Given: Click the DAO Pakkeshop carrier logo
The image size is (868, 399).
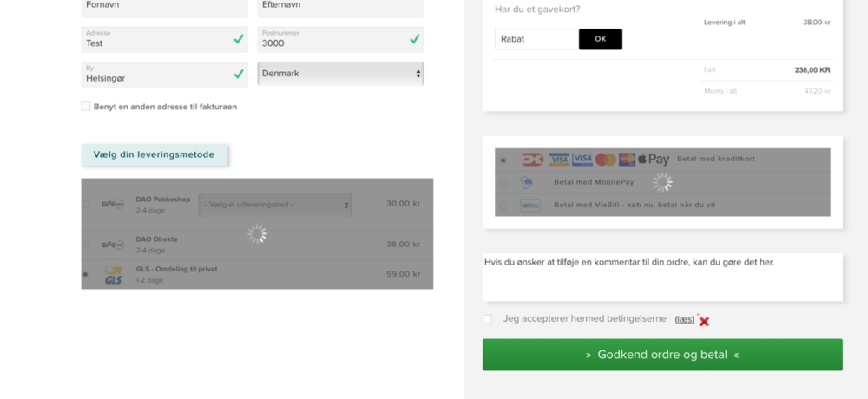Looking at the screenshot, I should (113, 204).
